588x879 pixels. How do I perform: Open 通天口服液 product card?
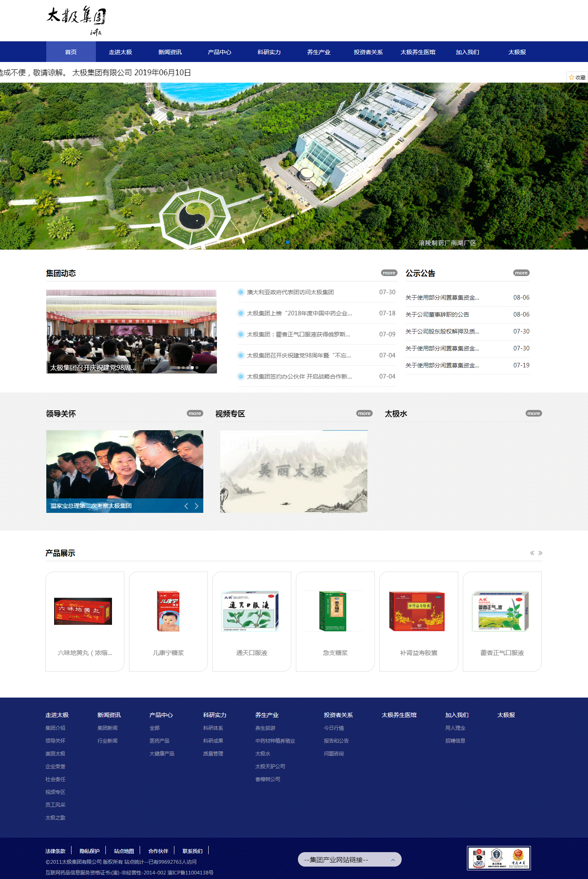tap(252, 622)
